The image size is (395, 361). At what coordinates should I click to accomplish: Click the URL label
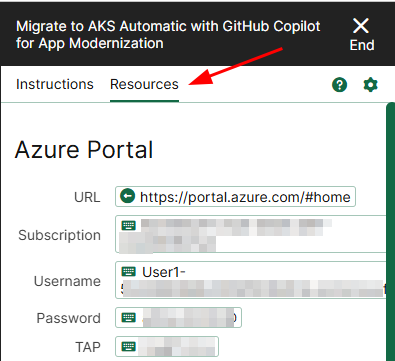coord(87,197)
